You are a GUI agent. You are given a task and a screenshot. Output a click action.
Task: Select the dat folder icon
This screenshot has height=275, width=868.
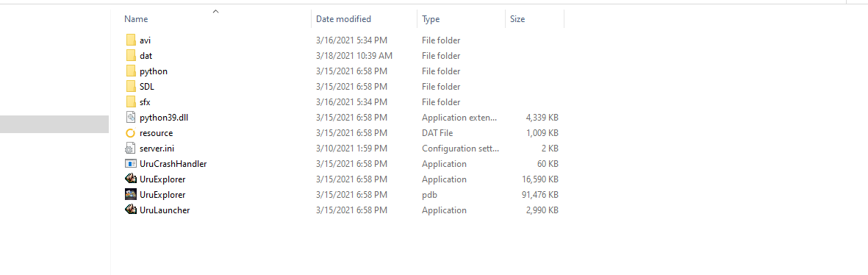tap(131, 56)
